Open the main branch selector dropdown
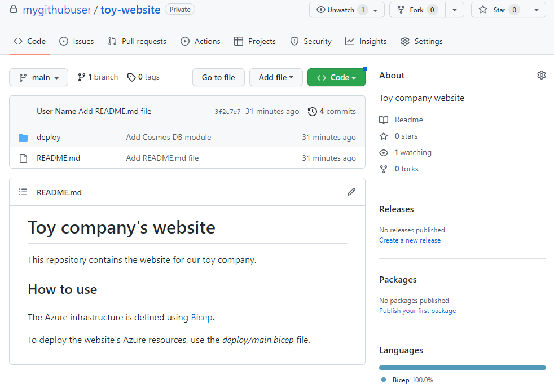This screenshot has height=392, width=554. point(38,77)
